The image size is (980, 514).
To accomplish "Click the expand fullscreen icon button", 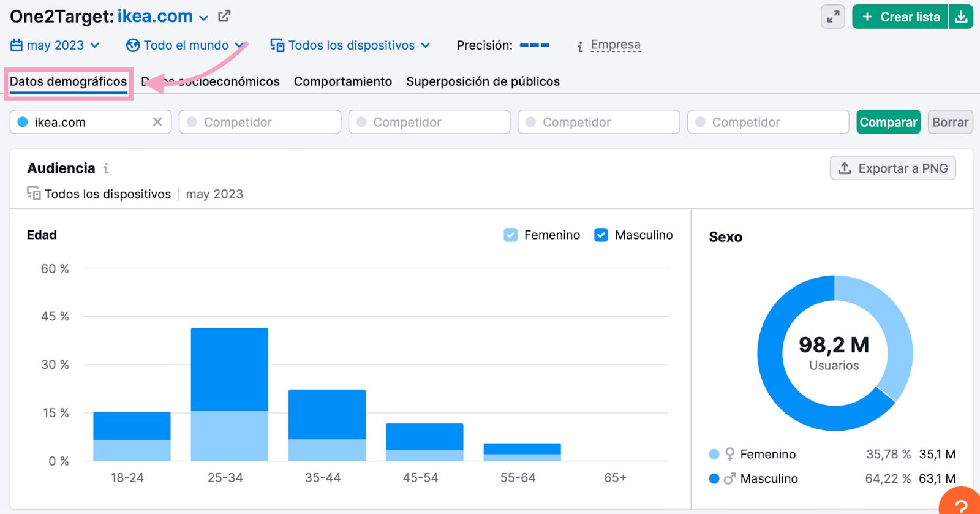I will (x=833, y=17).
